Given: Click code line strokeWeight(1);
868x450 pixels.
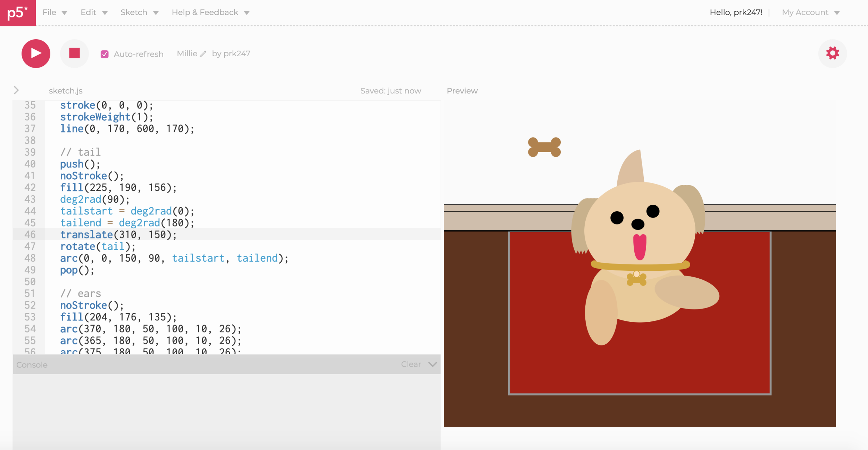Looking at the screenshot, I should tap(106, 117).
